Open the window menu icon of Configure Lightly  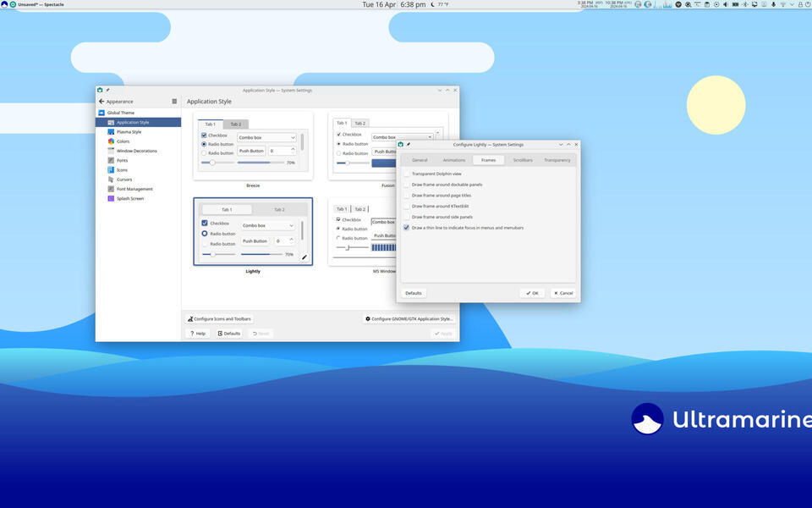coord(400,145)
